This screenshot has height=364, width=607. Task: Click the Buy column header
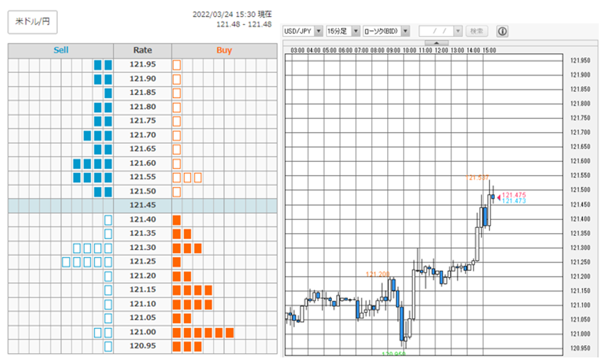tap(224, 50)
